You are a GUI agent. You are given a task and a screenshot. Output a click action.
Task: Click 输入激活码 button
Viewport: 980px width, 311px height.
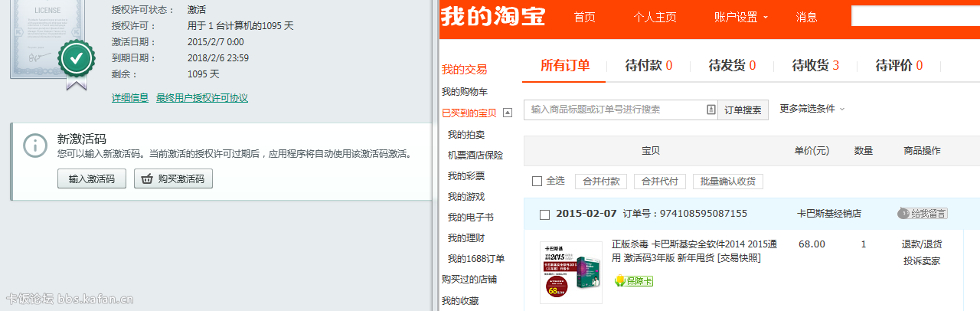coord(91,178)
